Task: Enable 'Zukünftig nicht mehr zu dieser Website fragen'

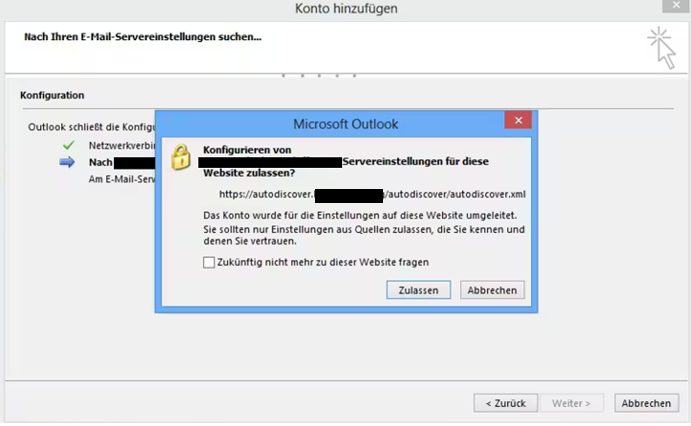Action: click(x=209, y=262)
